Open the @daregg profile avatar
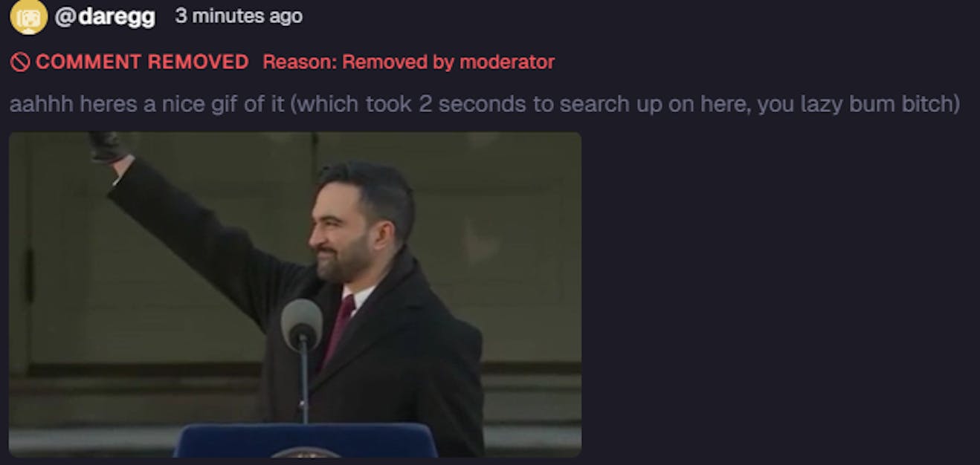Viewport: 980px width, 465px height. (28, 16)
